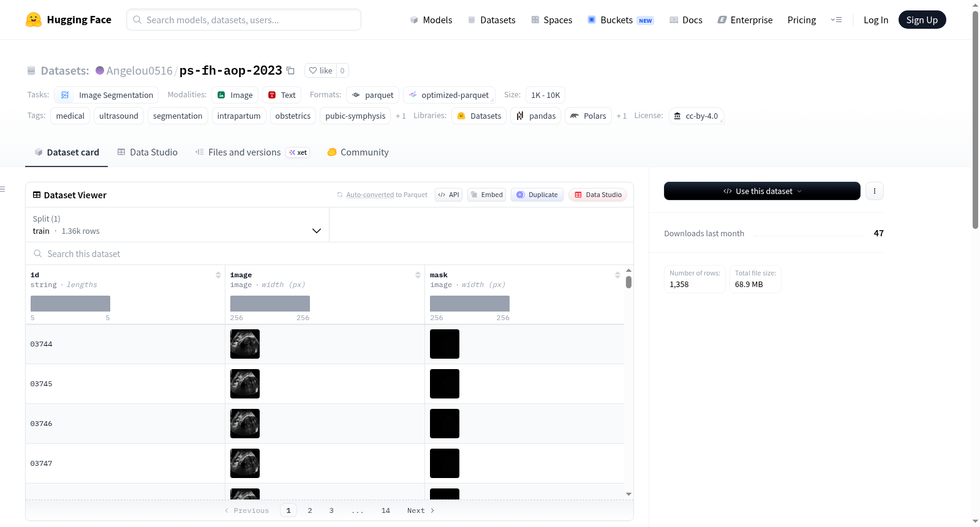Jump to page 14 of results
The image size is (980, 527).
click(x=386, y=510)
